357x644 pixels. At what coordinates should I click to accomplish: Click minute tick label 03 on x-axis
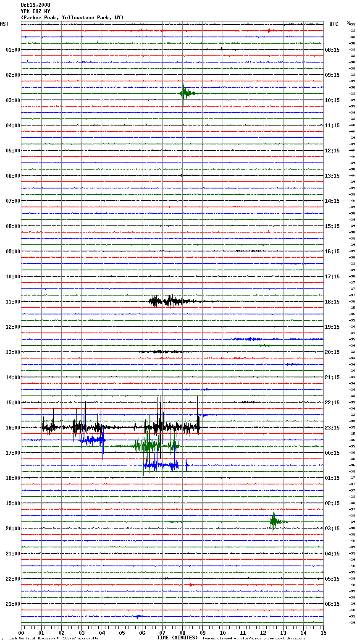(x=81, y=633)
